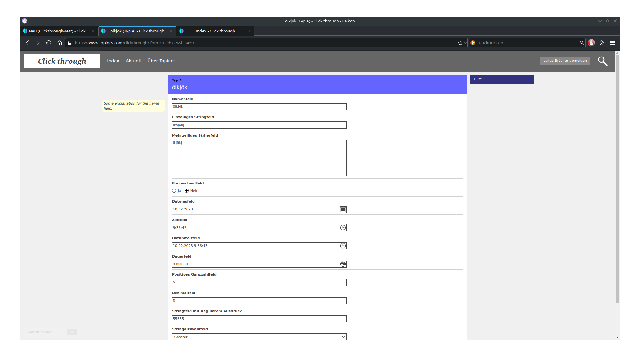Select the Nein radio button

(x=187, y=191)
